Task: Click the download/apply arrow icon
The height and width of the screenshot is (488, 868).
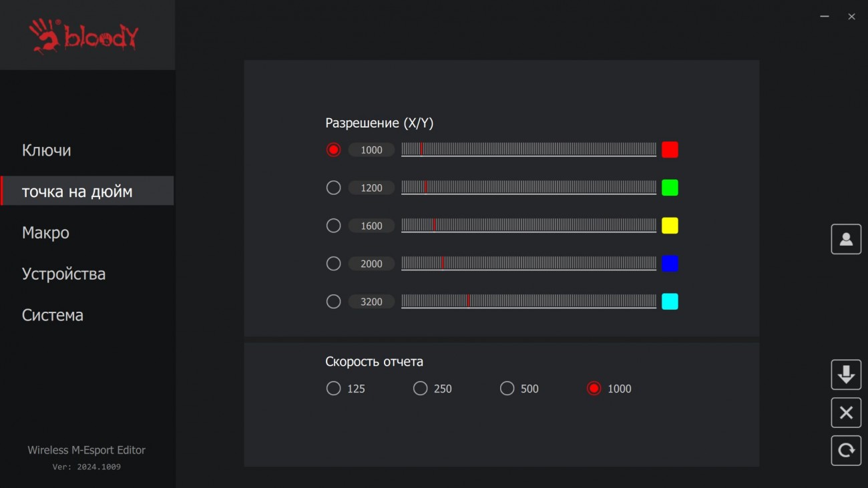Action: click(x=846, y=375)
